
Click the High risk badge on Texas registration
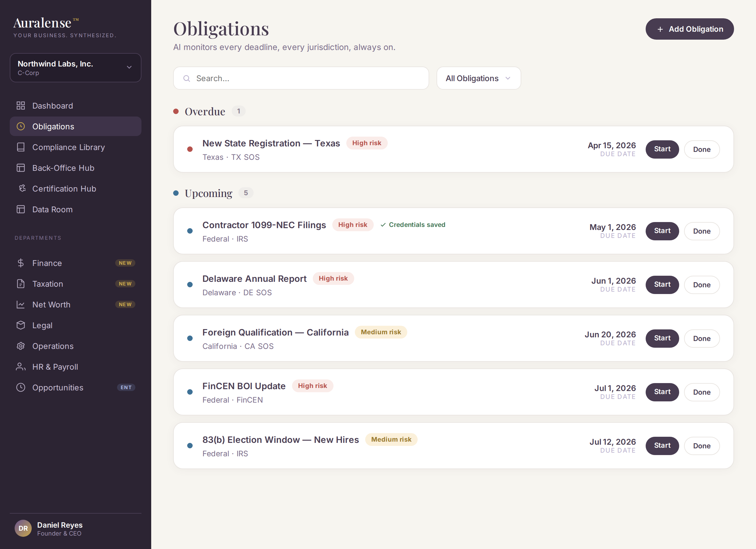(x=367, y=143)
